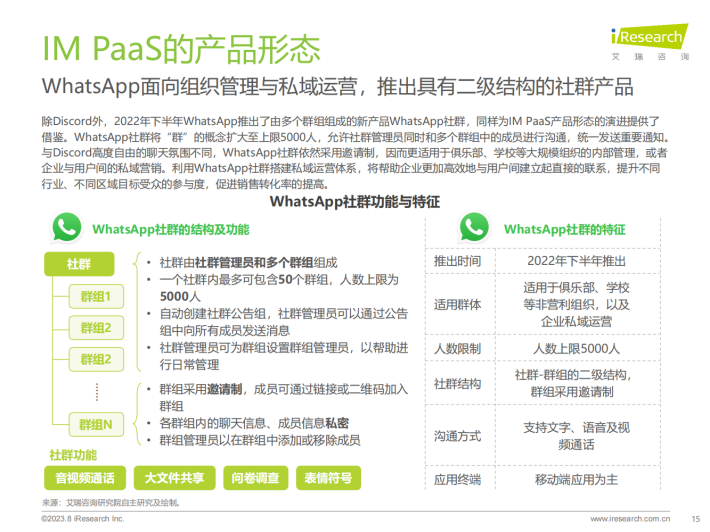The height and width of the screenshot is (532, 710).
Task: Click the page number 15
Action: click(696, 519)
